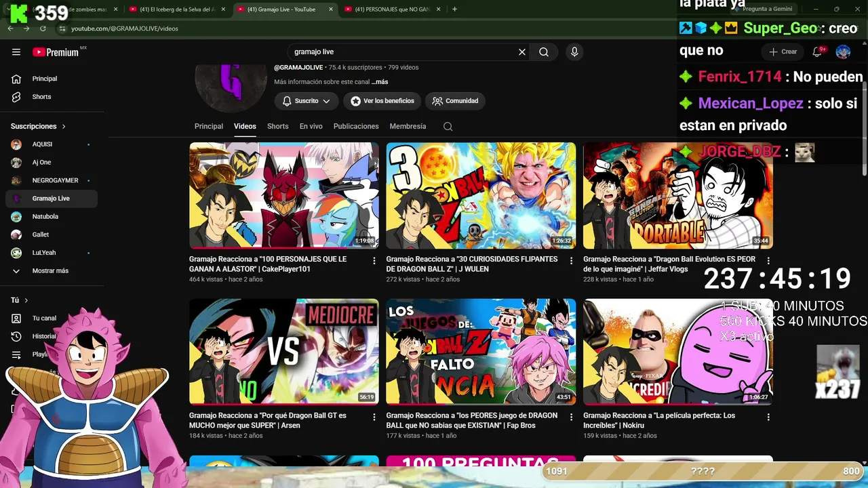Open the Suscrito notification dropdown
Image resolution: width=868 pixels, height=488 pixels.
pos(307,101)
